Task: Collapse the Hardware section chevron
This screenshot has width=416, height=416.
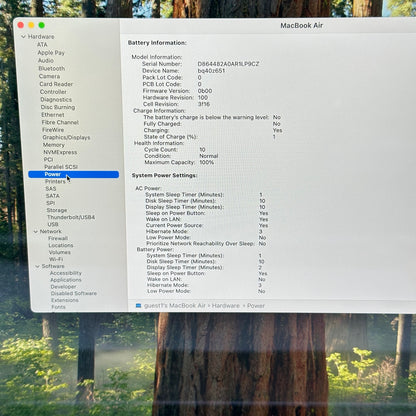Action: coord(23,37)
